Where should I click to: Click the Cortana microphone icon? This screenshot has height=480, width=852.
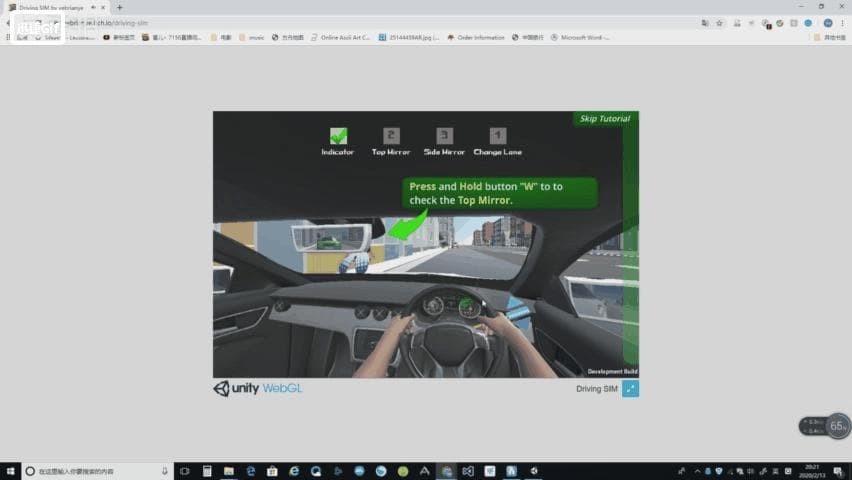[x=165, y=471]
